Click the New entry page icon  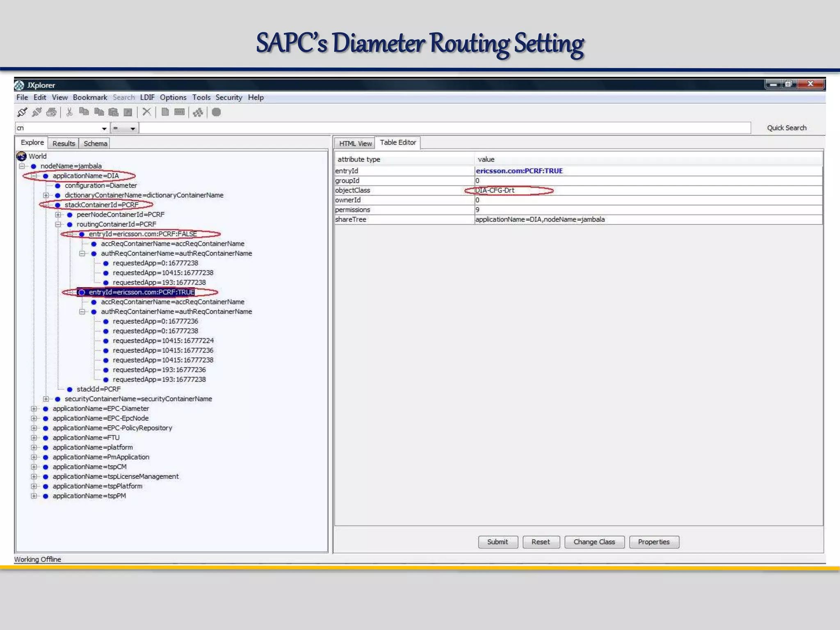165,112
